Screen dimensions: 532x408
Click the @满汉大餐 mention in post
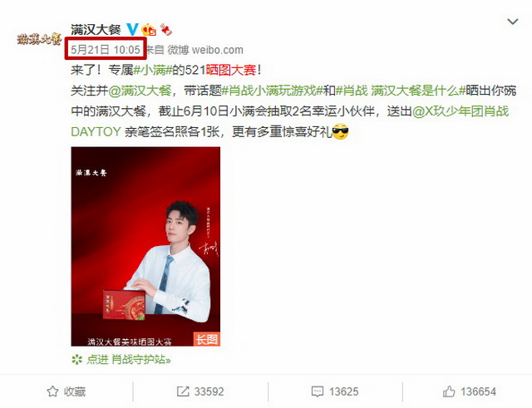[x=140, y=91]
